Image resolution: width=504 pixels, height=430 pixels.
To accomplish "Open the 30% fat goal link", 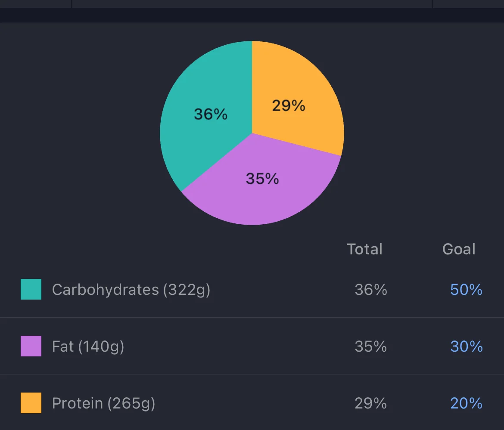I will point(466,346).
